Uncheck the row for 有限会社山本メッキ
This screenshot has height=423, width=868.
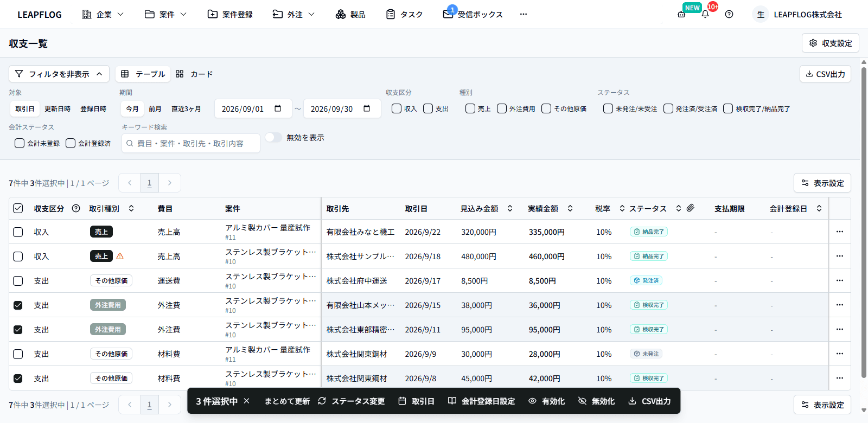[18, 305]
